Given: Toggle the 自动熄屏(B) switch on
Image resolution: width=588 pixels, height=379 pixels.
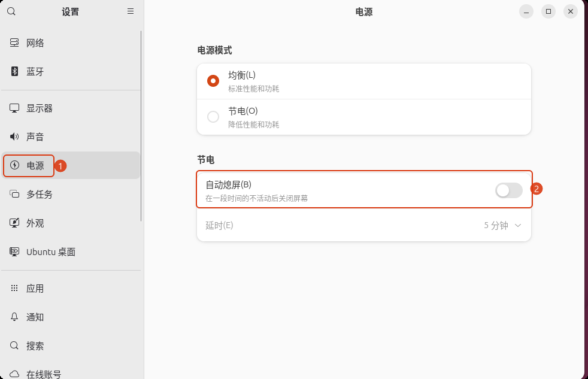Looking at the screenshot, I should pos(508,190).
